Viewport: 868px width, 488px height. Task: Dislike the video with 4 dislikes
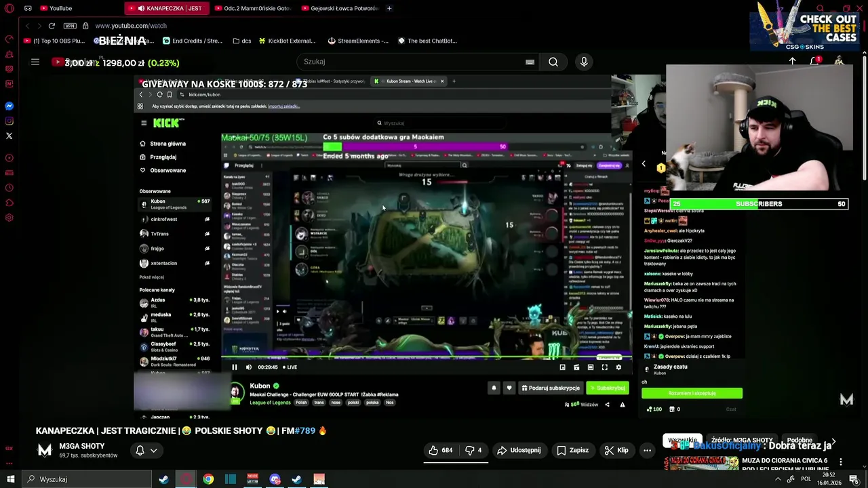click(473, 450)
